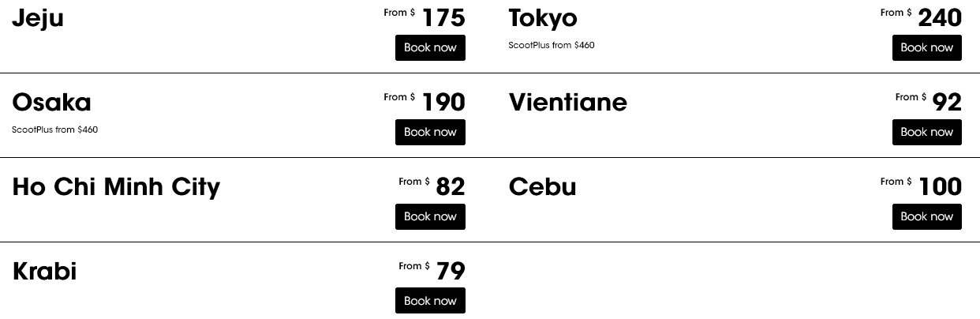Click Book now for Ho Chi Minh City
The image size is (980, 319).
tap(430, 216)
